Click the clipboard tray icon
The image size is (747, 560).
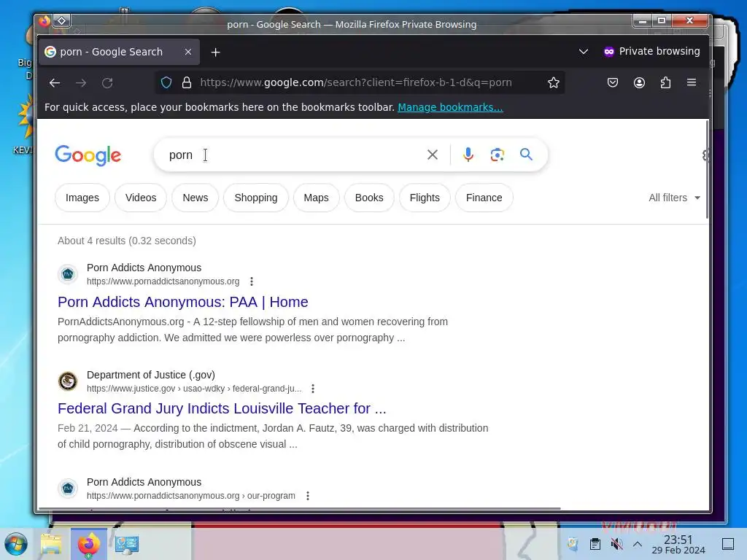(595, 544)
